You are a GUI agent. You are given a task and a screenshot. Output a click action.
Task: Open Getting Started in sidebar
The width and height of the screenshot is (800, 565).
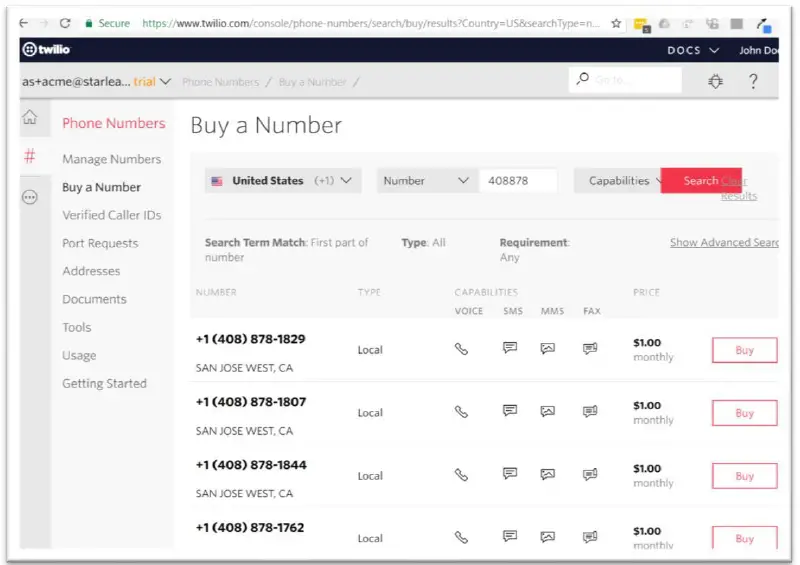click(x=104, y=383)
